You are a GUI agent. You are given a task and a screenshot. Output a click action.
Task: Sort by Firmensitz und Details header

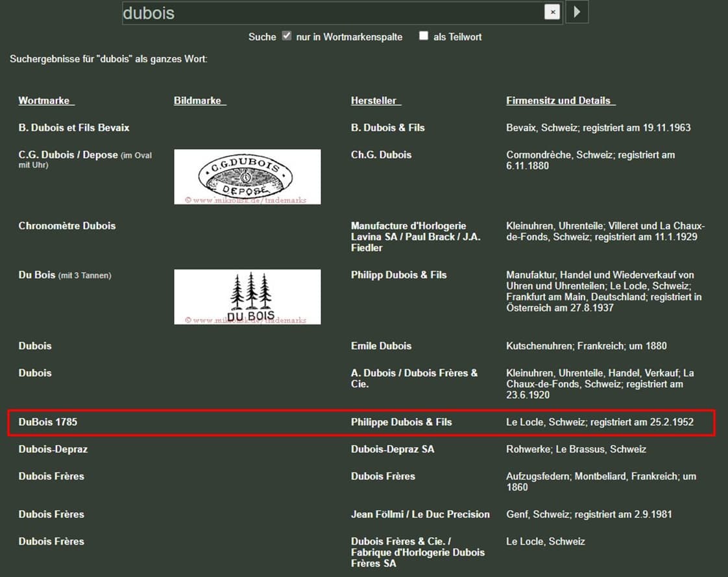click(561, 101)
